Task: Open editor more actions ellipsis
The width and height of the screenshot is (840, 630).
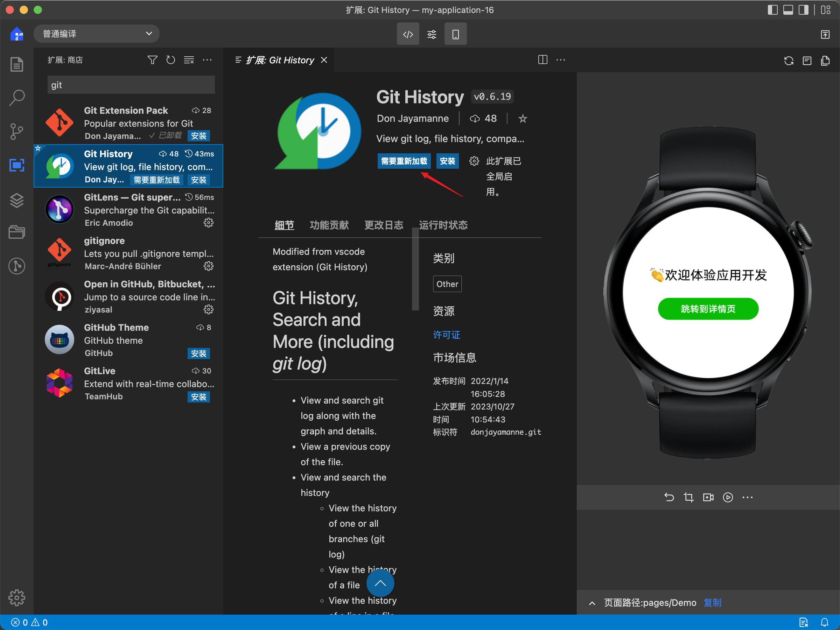Action: [560, 60]
